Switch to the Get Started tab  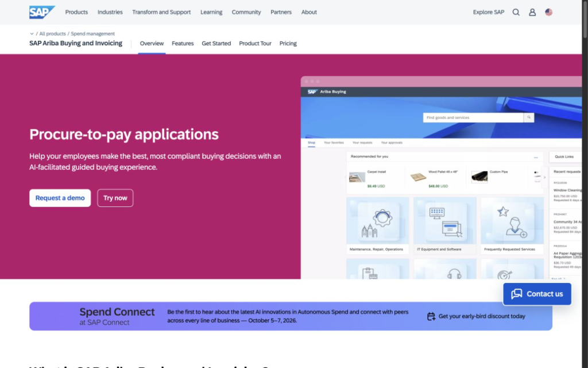click(x=216, y=44)
